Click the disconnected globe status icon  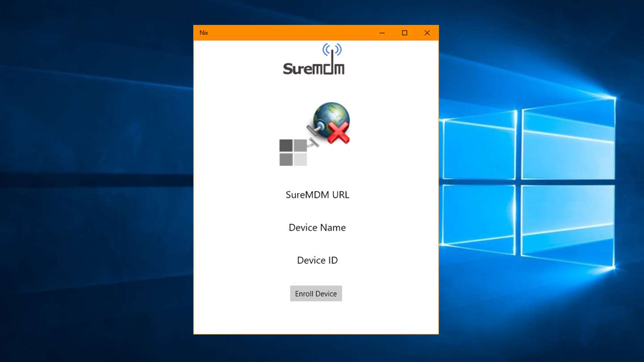(315, 134)
